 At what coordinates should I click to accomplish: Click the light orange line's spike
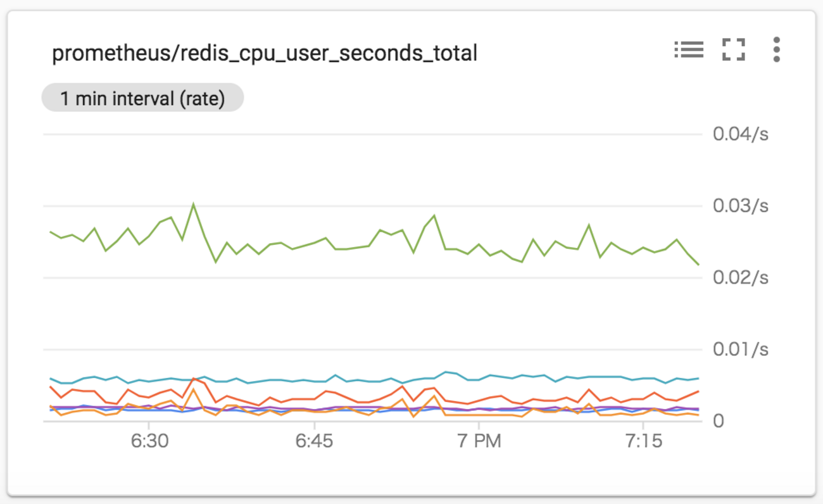coord(193,389)
